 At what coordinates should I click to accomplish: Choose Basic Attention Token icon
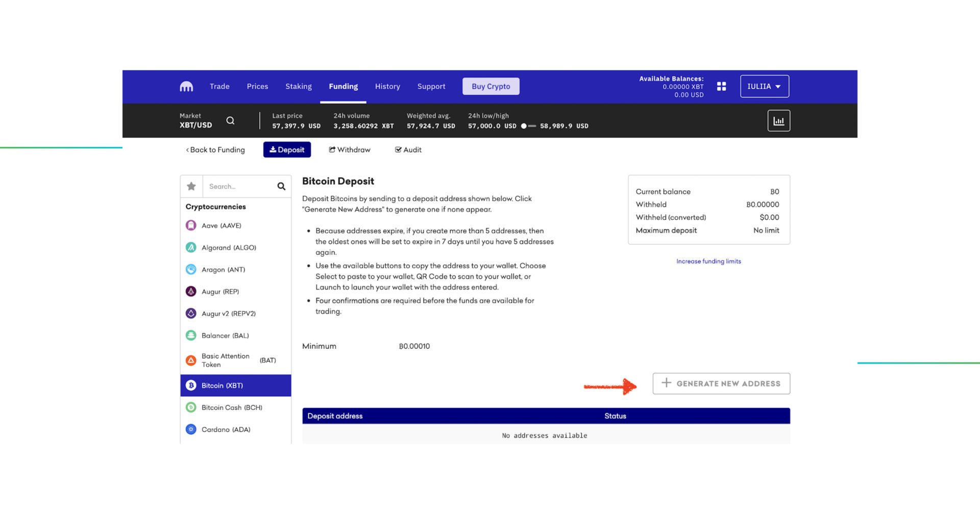click(191, 361)
